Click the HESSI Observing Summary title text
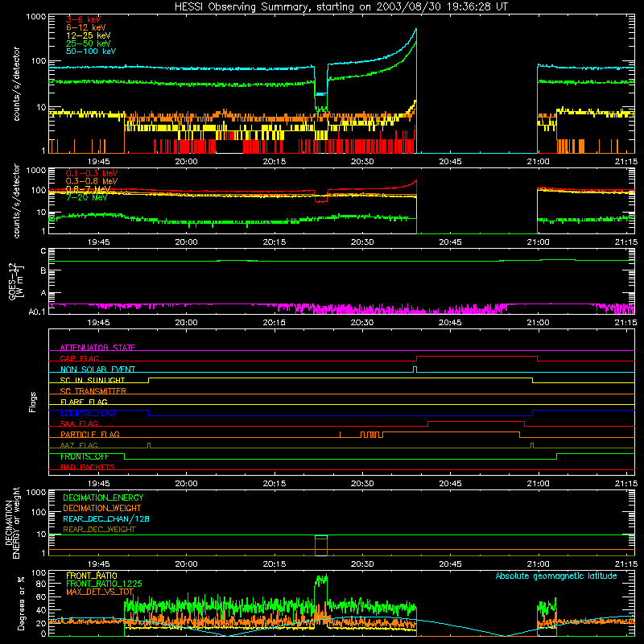 [x=341, y=7]
